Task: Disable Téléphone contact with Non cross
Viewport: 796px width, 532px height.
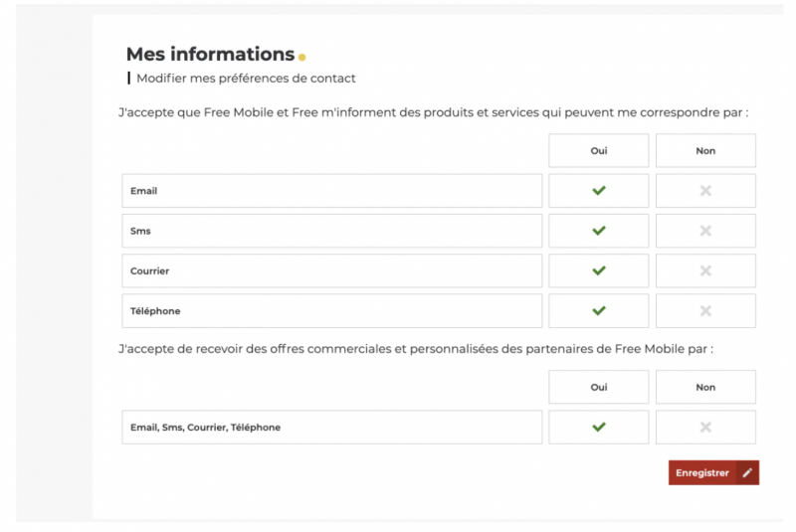Action: [705, 310]
